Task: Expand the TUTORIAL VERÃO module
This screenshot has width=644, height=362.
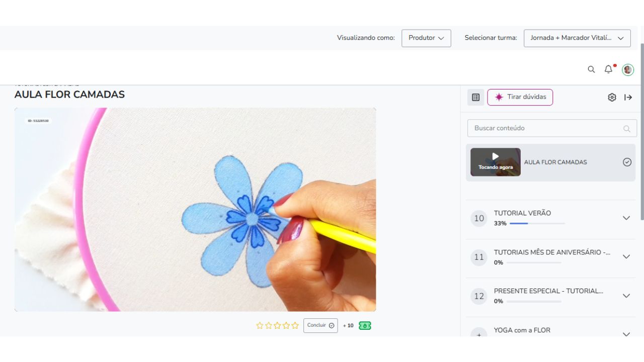Action: click(x=626, y=218)
